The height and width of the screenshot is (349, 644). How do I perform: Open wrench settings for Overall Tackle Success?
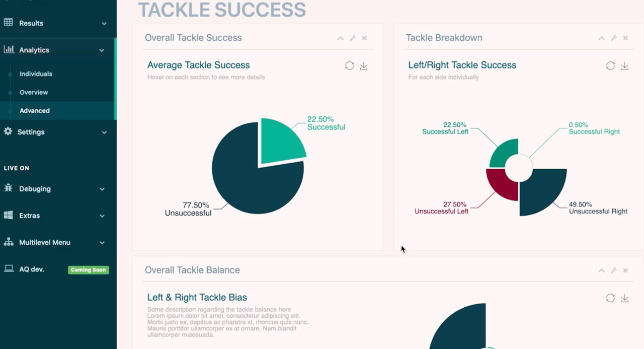(353, 38)
